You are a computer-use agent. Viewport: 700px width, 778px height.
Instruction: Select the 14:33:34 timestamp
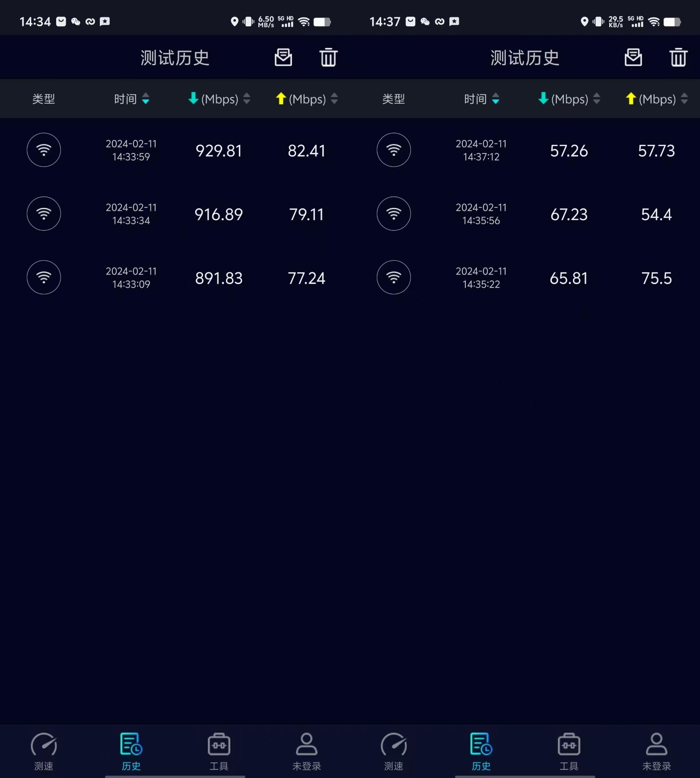pyautogui.click(x=131, y=214)
